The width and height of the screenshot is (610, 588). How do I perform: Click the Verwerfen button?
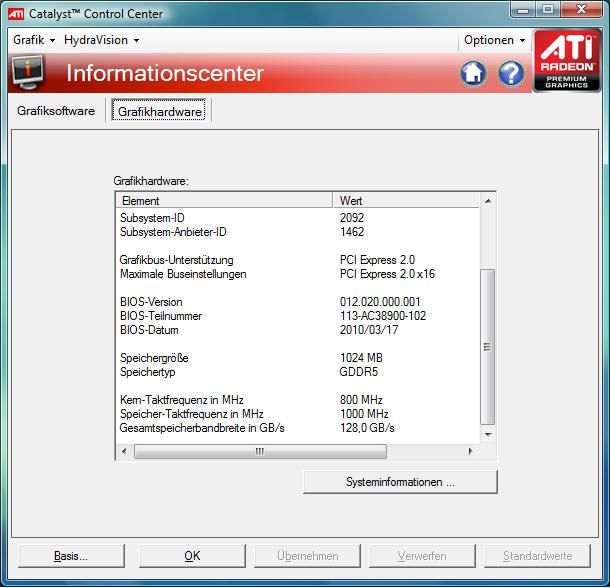[422, 556]
